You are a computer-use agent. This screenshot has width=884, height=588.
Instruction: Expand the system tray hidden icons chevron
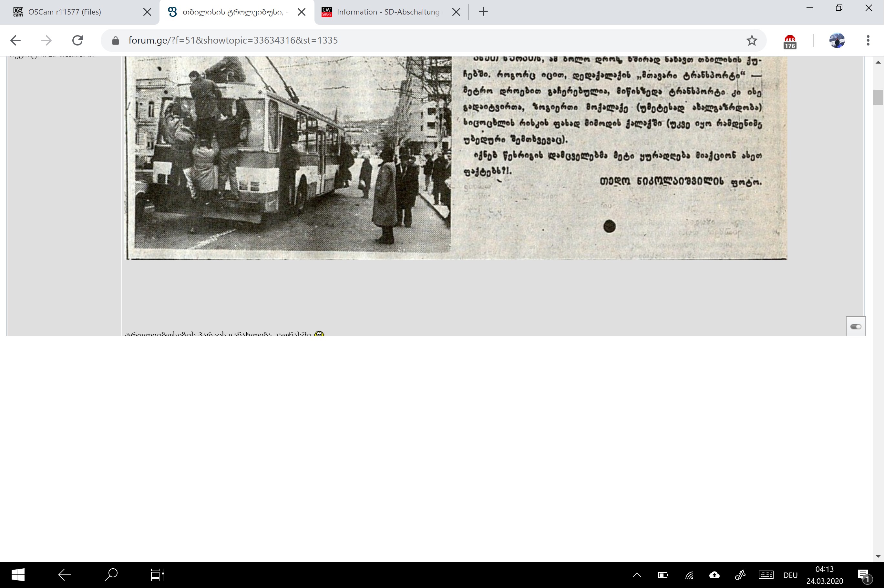pos(637,574)
